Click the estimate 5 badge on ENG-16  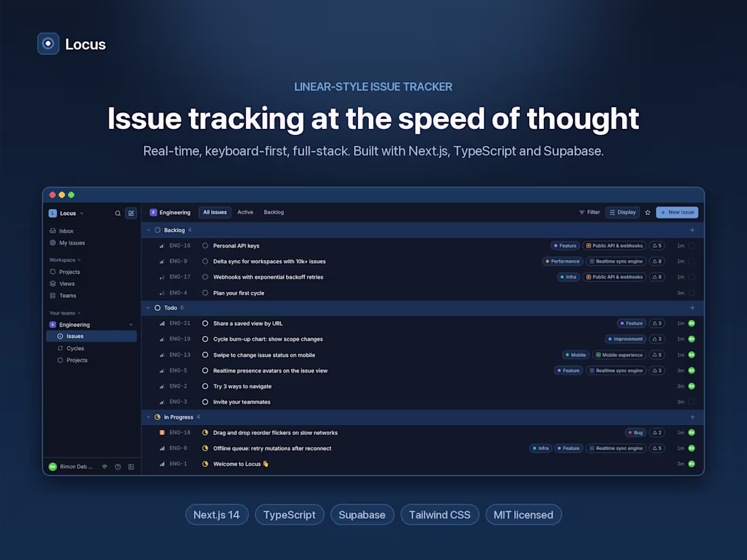pos(657,246)
